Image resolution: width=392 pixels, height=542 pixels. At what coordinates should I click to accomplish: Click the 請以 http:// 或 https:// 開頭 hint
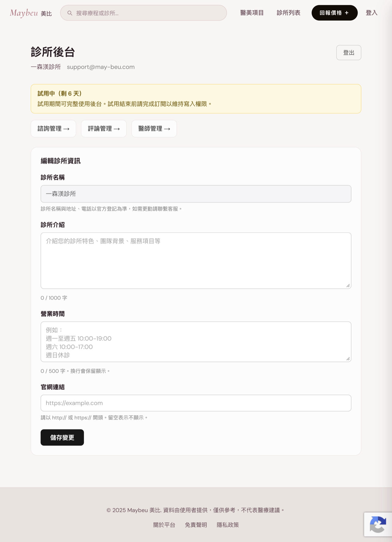94,418
